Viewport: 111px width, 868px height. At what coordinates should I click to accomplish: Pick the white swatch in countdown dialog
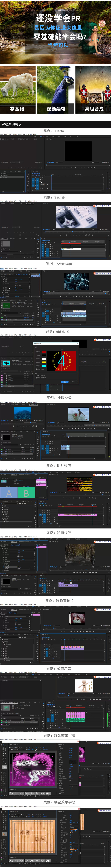(44, 359)
